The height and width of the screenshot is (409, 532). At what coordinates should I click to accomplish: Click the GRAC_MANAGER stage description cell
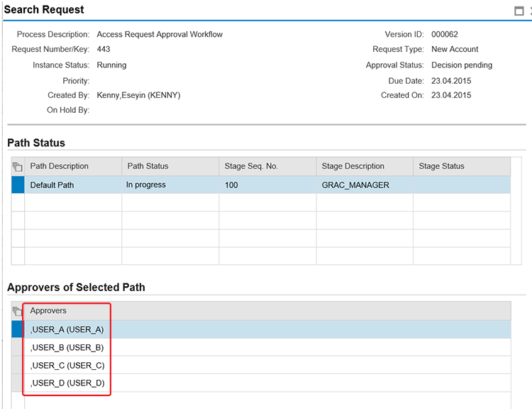[x=355, y=185]
